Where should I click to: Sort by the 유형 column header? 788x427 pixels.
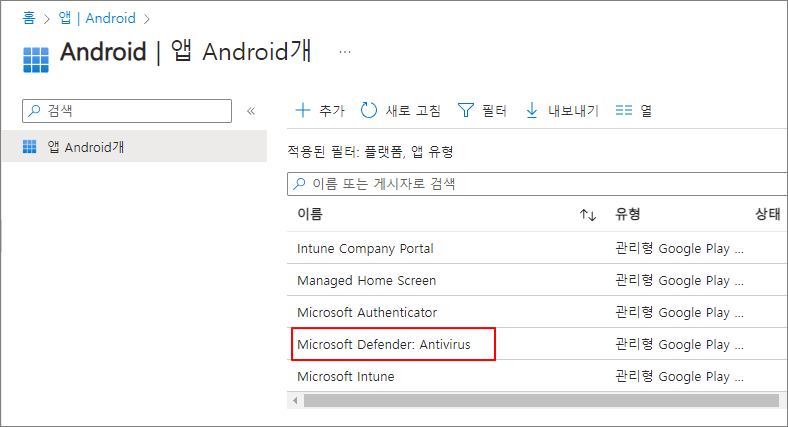point(628,215)
